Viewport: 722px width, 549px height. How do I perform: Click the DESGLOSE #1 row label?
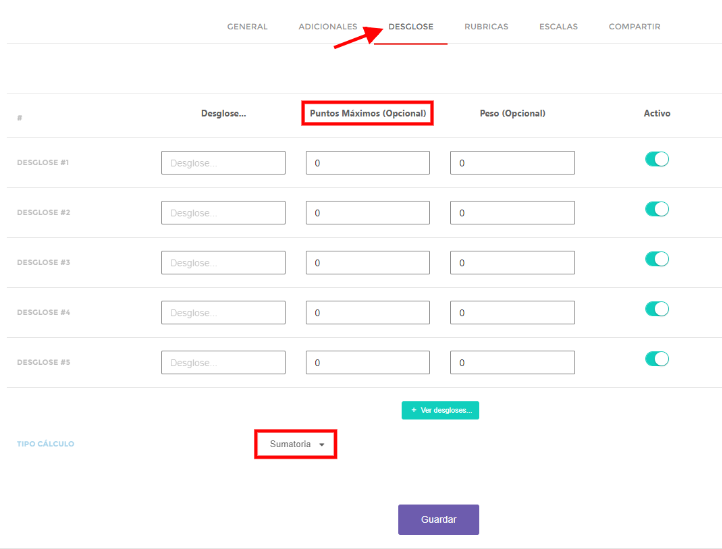point(43,163)
